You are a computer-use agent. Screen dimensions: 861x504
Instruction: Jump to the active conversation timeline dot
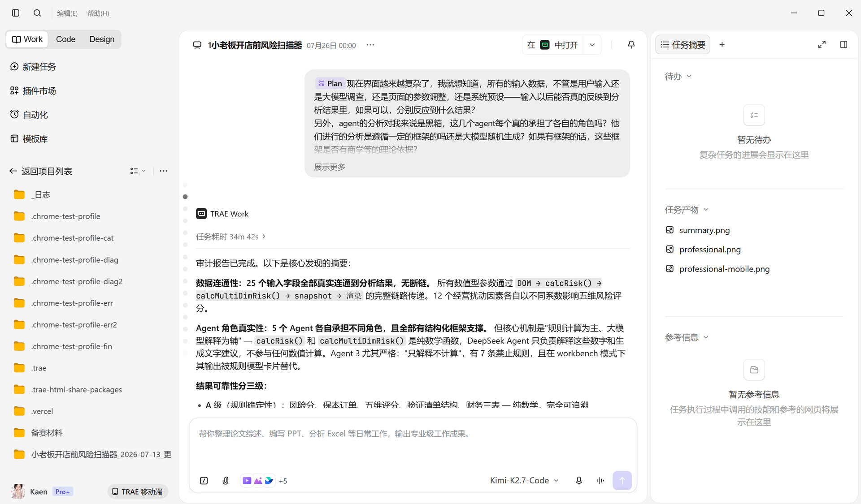[185, 197]
